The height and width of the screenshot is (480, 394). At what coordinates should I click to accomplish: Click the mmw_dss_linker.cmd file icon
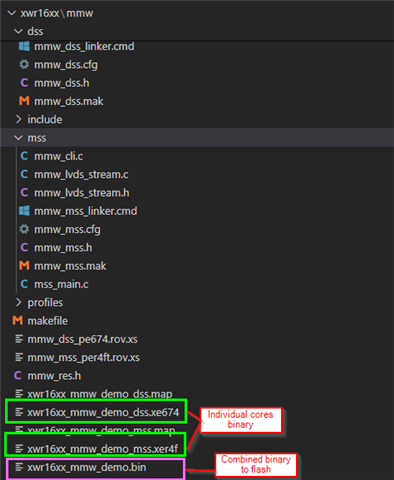pyautogui.click(x=24, y=46)
